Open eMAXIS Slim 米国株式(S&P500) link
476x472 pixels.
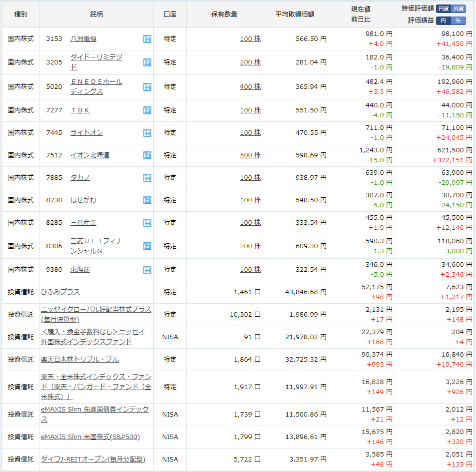tap(90, 437)
